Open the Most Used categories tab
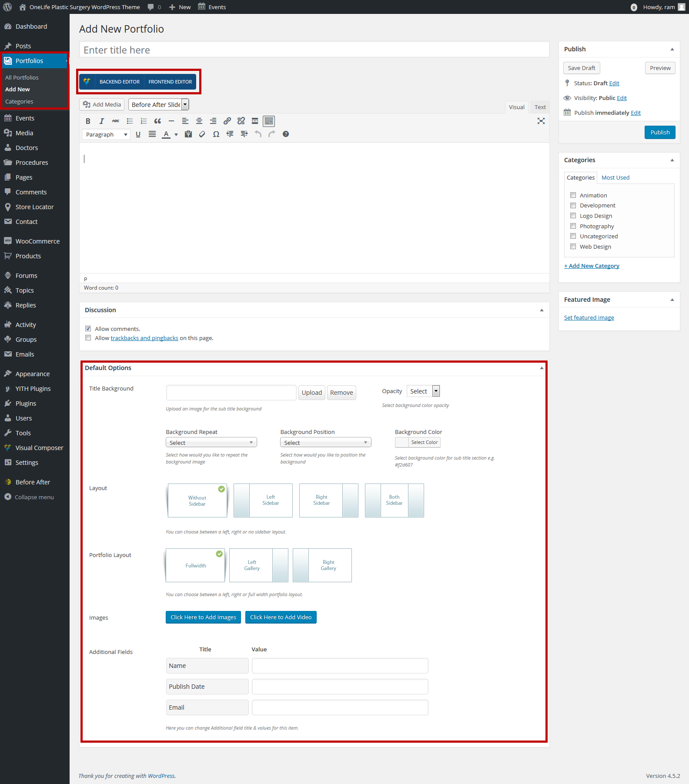 pos(615,178)
